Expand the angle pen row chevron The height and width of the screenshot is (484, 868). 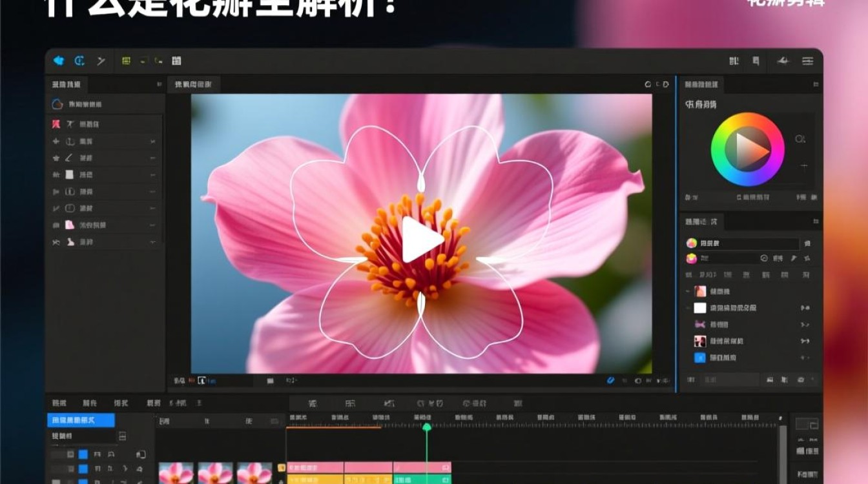tap(153, 157)
